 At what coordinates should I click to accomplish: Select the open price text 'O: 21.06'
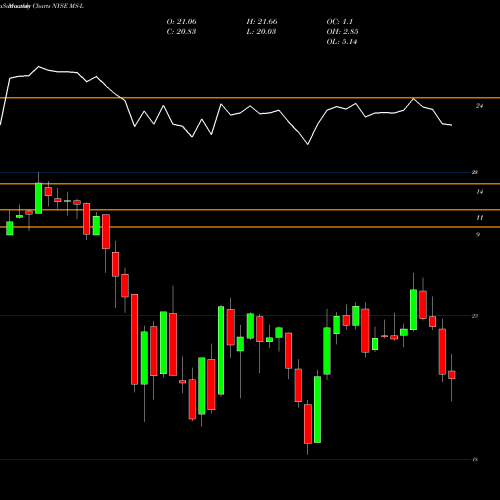point(181,22)
